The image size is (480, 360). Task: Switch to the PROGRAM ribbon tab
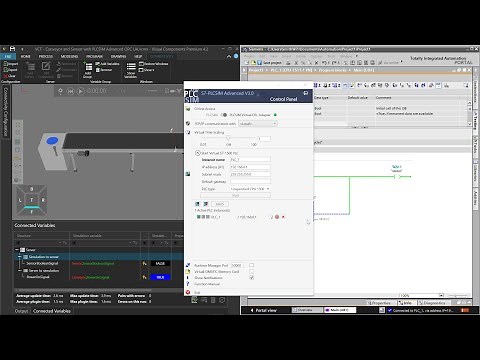tap(94, 56)
